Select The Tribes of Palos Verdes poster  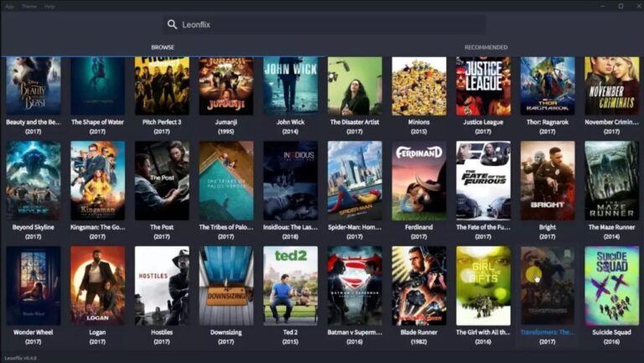click(x=226, y=181)
